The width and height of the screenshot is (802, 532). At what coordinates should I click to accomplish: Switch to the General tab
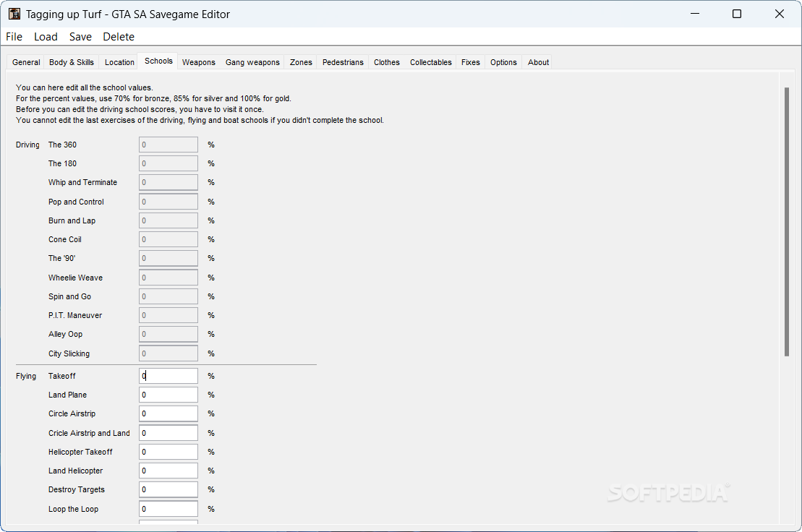coord(26,62)
